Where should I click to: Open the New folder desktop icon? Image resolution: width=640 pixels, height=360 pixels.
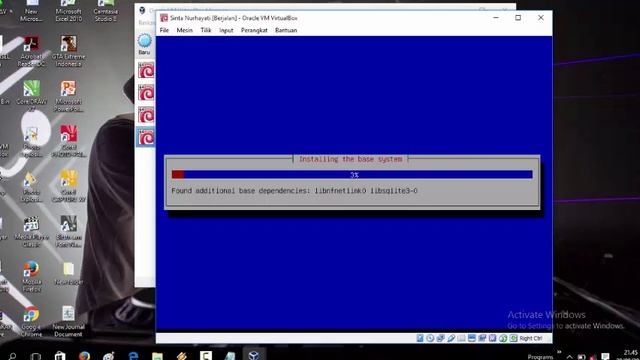(x=69, y=273)
